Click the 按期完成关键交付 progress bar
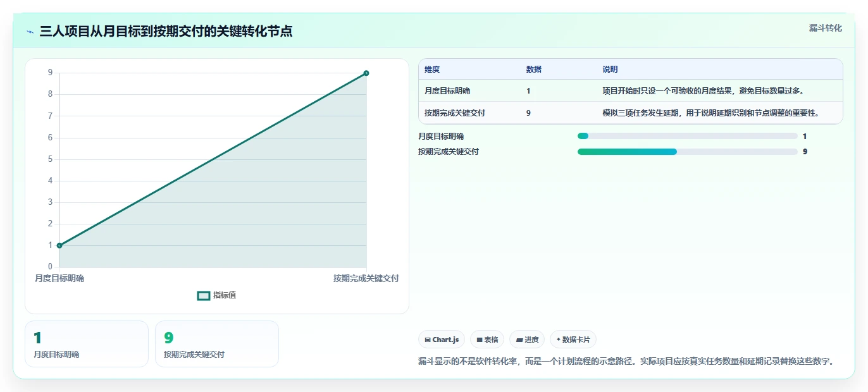This screenshot has height=392, width=868. point(687,152)
